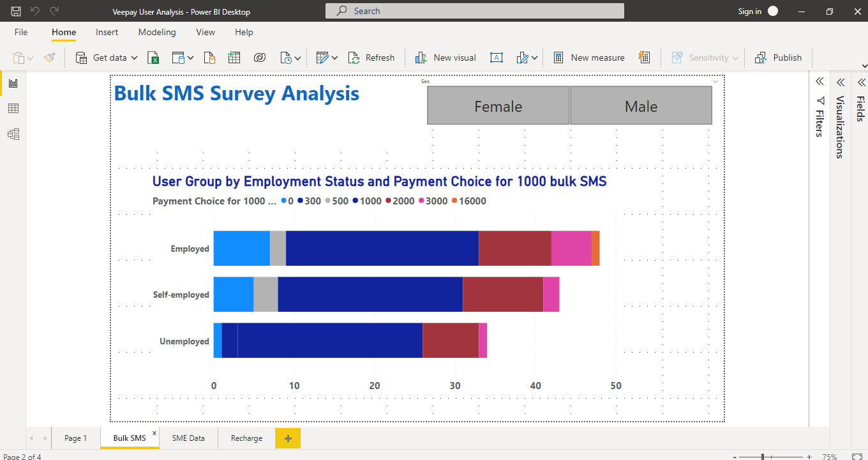868x460 pixels.
Task: Click the legend swatch for 16000
Action: point(454,201)
